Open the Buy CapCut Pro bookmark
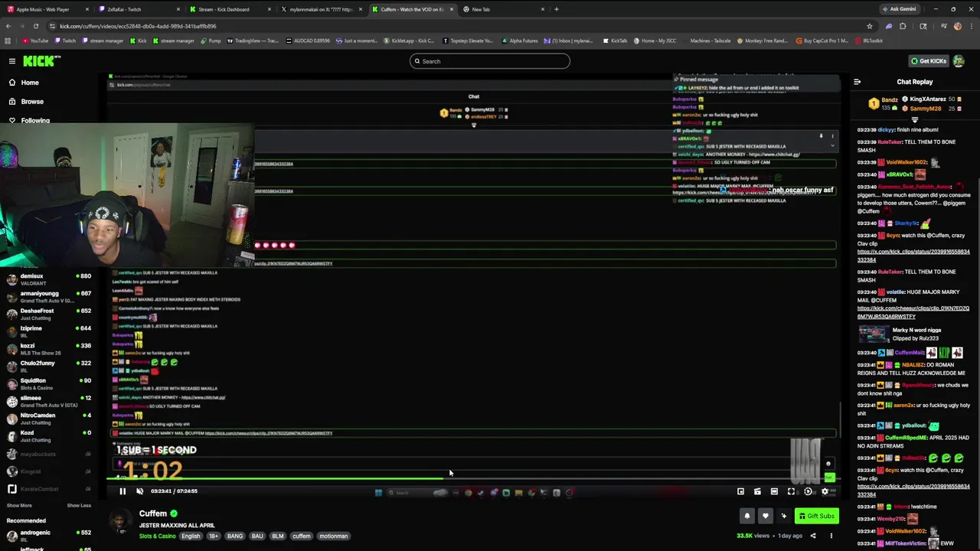980x551 pixels. pos(822,41)
